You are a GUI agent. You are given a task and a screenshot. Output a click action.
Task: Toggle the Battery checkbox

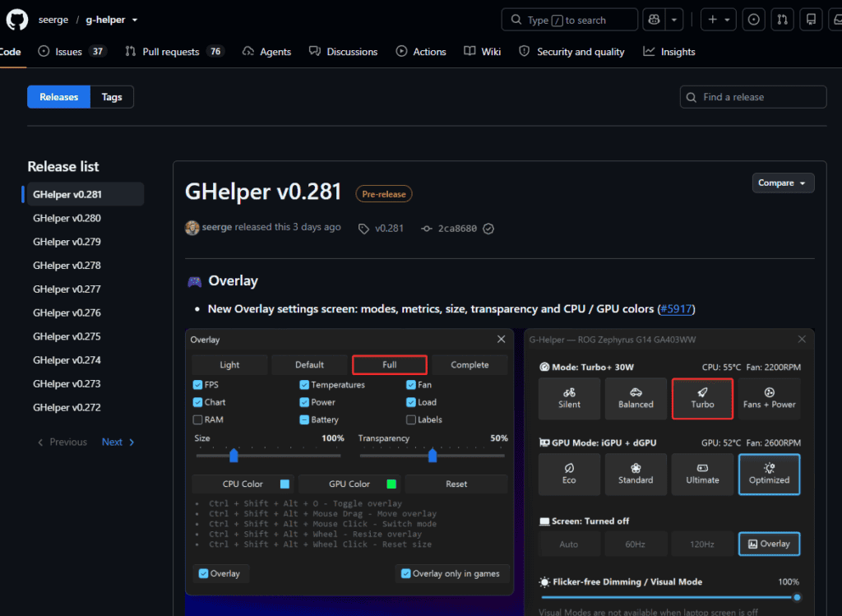[304, 419]
